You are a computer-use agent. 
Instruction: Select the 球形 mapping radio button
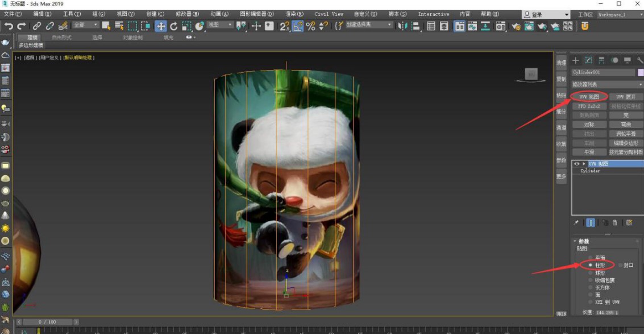590,273
